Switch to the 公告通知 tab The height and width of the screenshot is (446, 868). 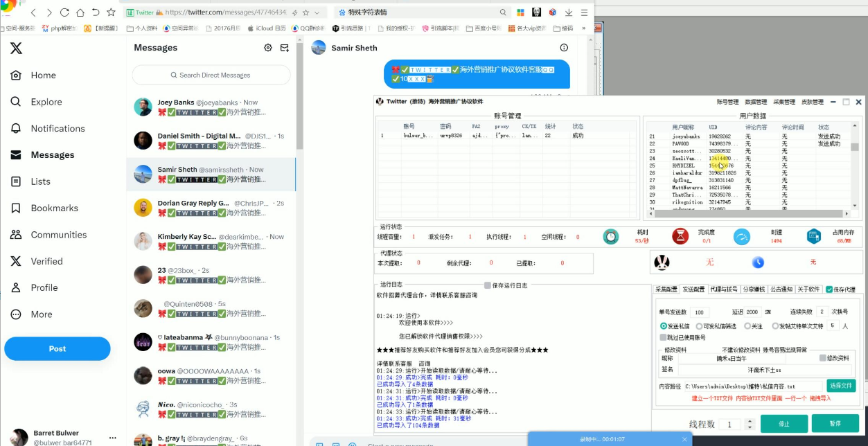point(781,289)
